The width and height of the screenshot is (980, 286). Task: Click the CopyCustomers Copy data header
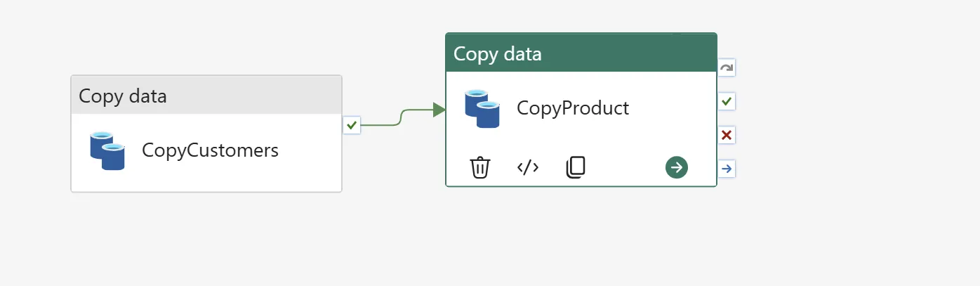206,96
